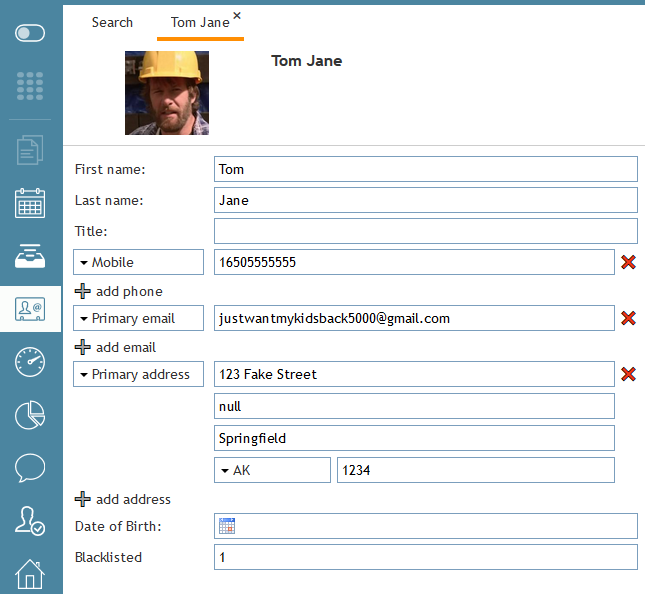Image resolution: width=645 pixels, height=594 pixels.
Task: Open the user checkmark icon in sidebar
Action: 30,520
